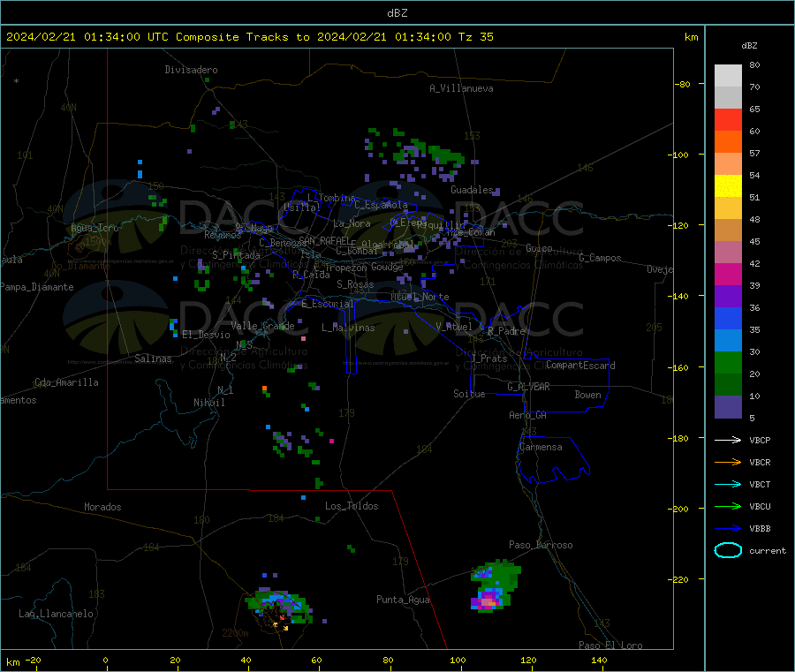Screen dimensions: 795x672
Task: Click the Morados map label
Action: [x=102, y=507]
